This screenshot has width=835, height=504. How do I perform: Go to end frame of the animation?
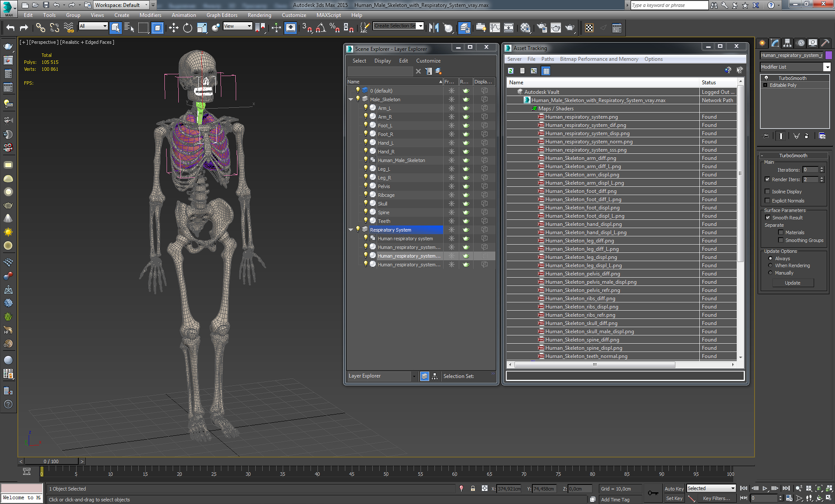[786, 488]
